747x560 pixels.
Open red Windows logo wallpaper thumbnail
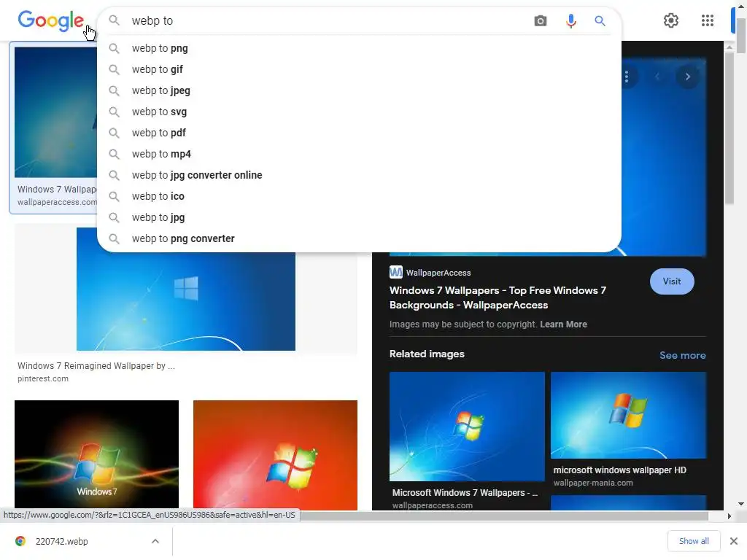275,455
